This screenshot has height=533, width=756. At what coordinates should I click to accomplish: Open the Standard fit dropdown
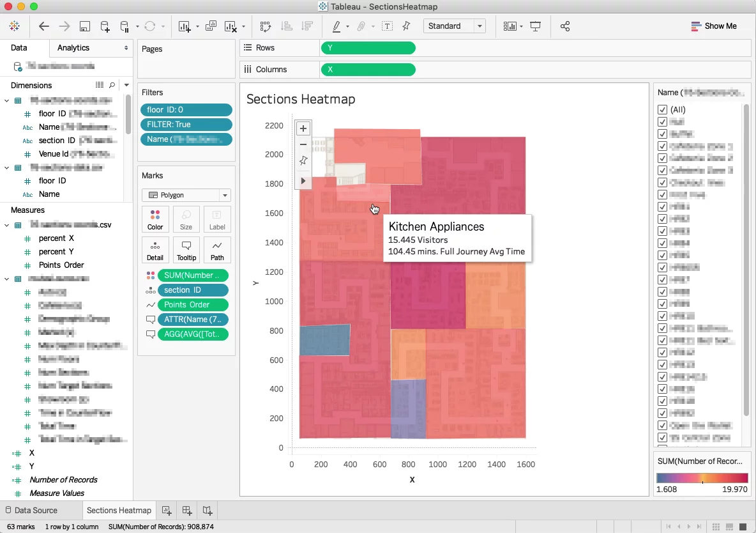point(454,26)
